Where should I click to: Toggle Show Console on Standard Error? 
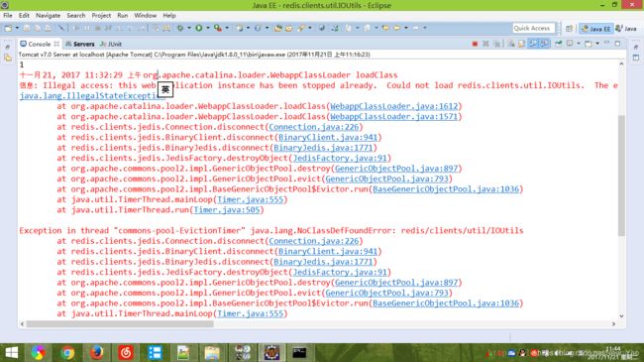544,44
